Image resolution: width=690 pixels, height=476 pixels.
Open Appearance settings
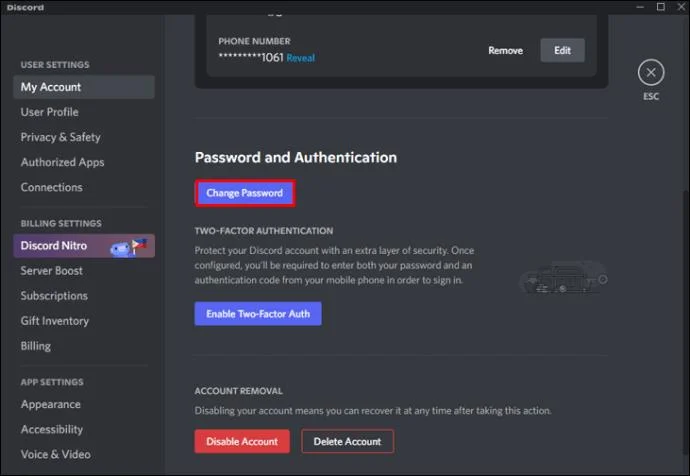click(84, 405)
